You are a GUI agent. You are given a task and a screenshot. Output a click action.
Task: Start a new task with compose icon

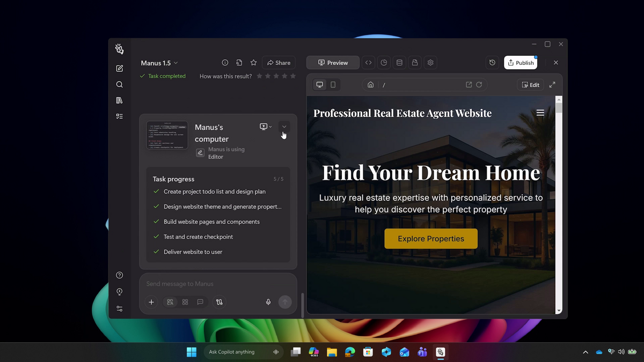pyautogui.click(x=119, y=69)
